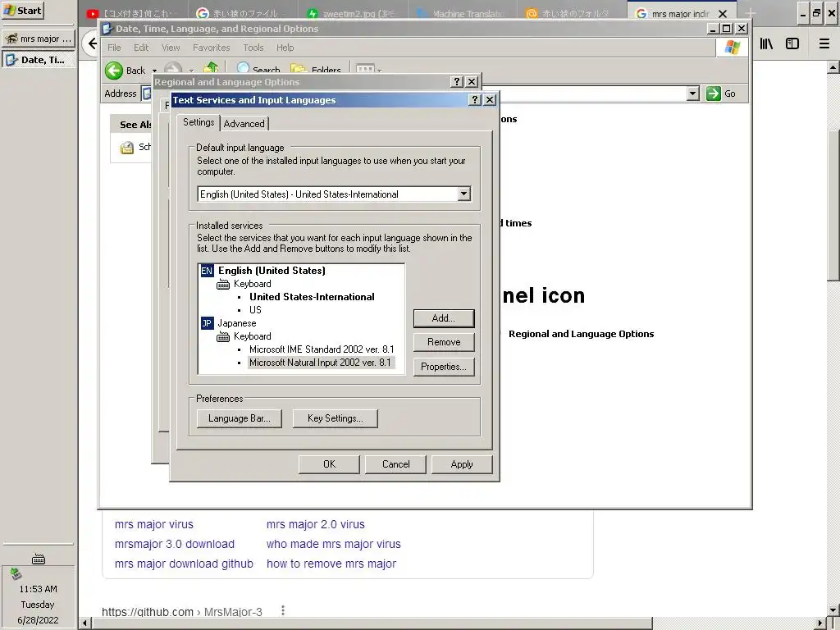Click browser vertical scrollbar down arrow
Image resolution: width=840 pixels, height=630 pixels.
click(833, 610)
